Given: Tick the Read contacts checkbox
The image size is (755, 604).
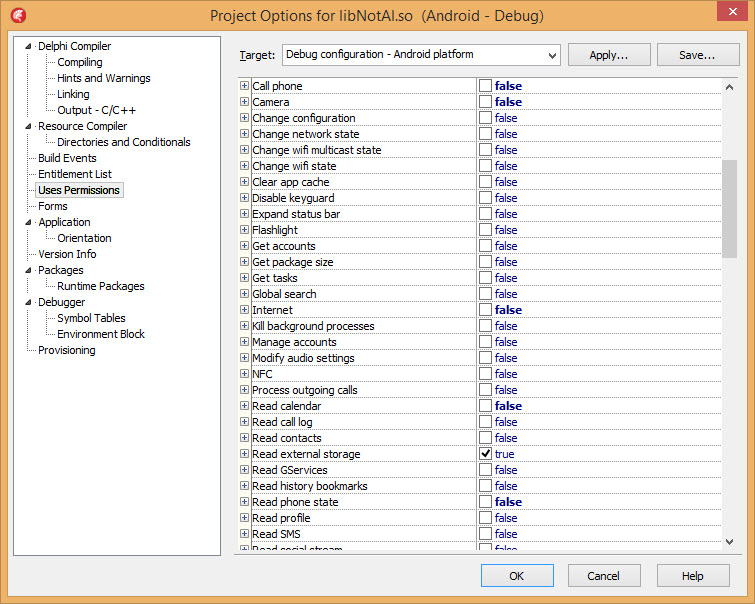Looking at the screenshot, I should tap(485, 438).
